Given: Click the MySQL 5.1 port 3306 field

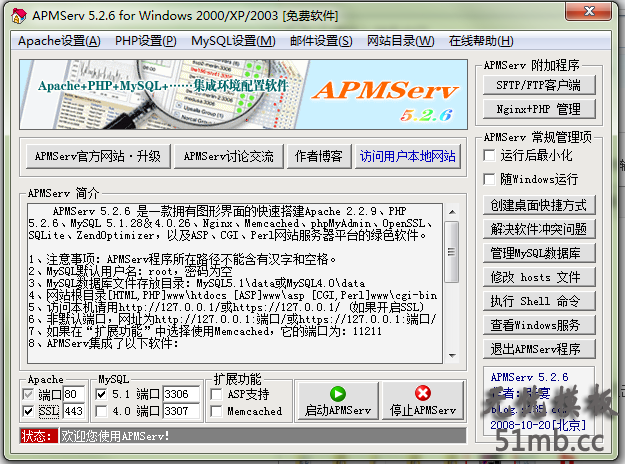Looking at the screenshot, I should click(181, 394).
